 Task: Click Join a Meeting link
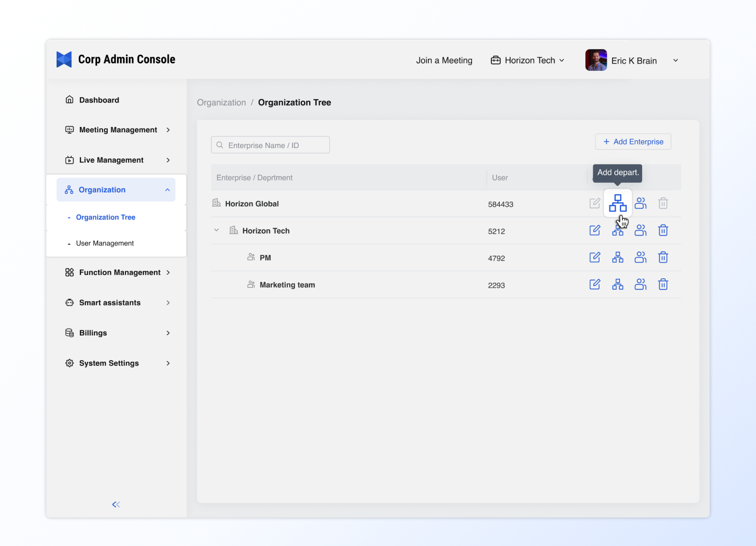(444, 60)
